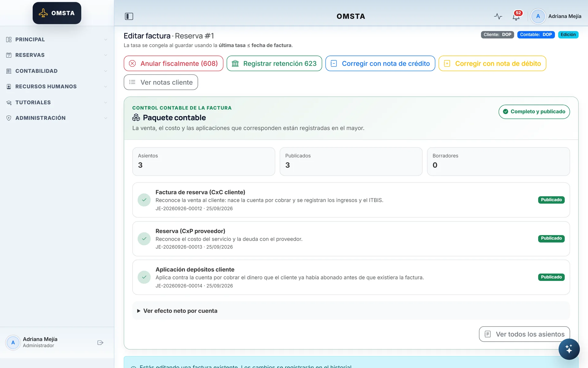Expand the ADMINISTRACIÓN menu chevron

pos(106,118)
